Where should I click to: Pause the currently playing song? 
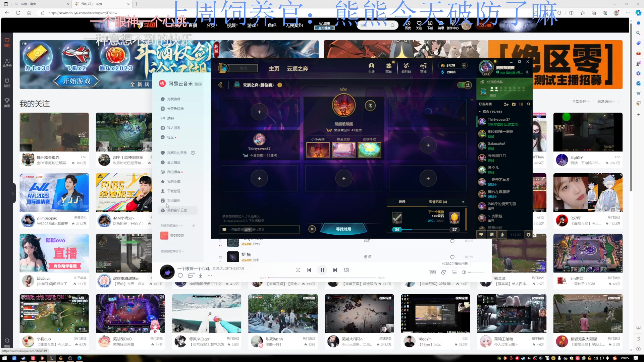click(322, 270)
